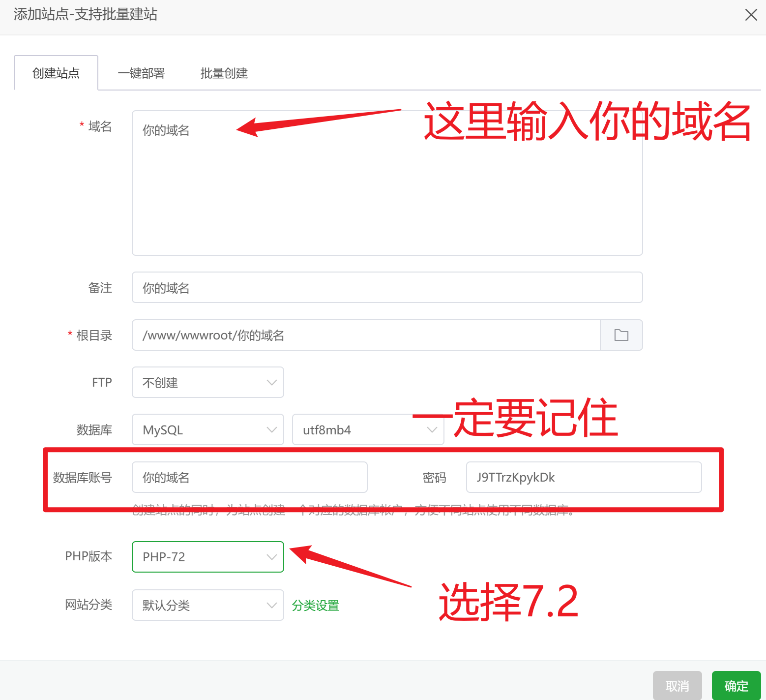Click the 取消 cancel button
Viewport: 766px width, 700px height.
tap(678, 685)
